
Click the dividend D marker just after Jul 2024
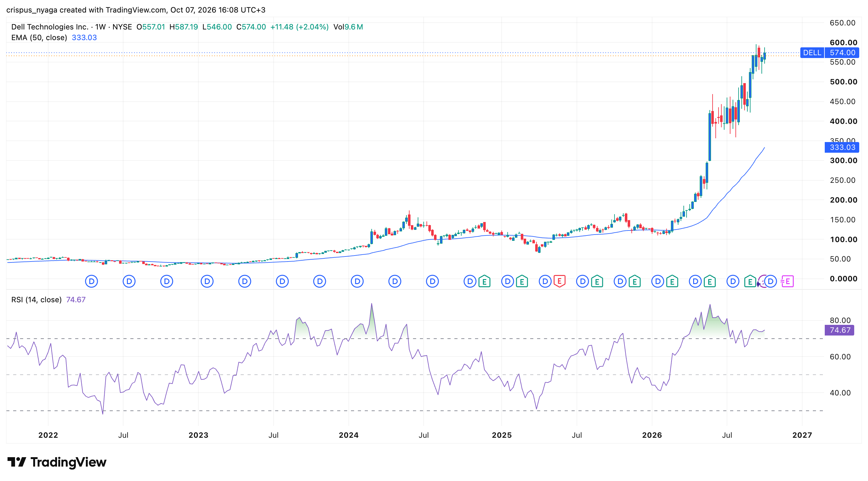[432, 281]
